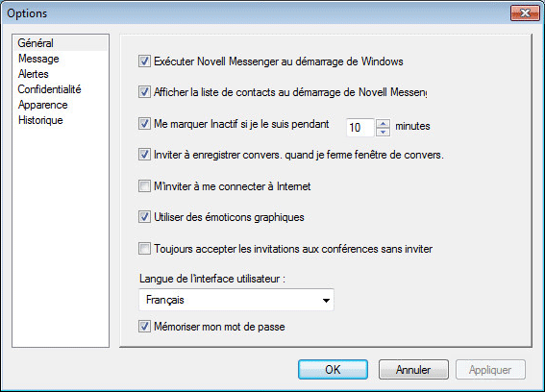Enable Toujours accepter les invitations aux conférences

point(144,249)
